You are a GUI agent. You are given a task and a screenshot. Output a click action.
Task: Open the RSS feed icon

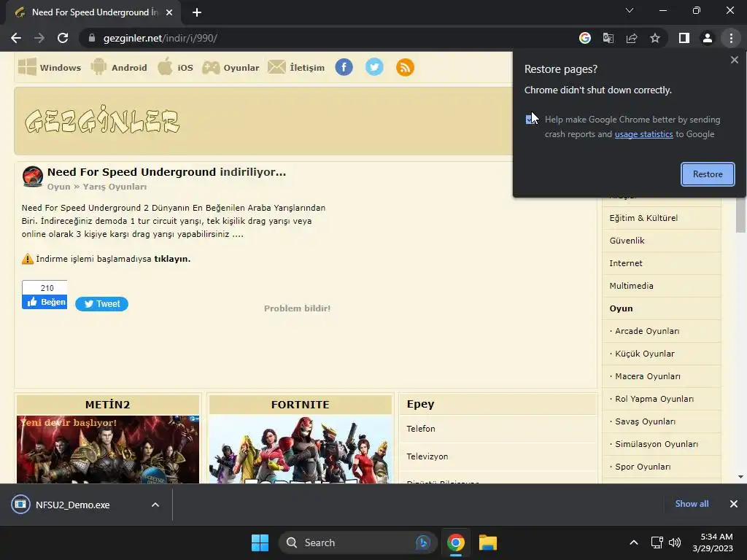tap(405, 67)
